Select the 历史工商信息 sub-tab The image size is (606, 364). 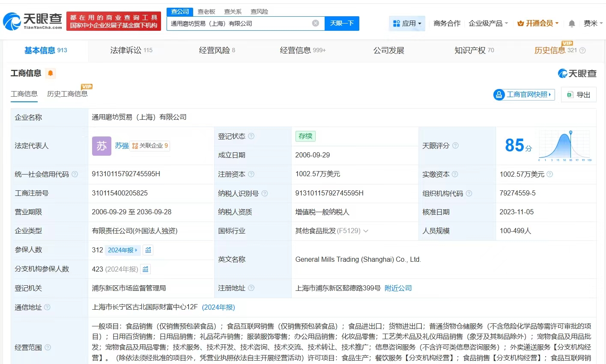67,94
